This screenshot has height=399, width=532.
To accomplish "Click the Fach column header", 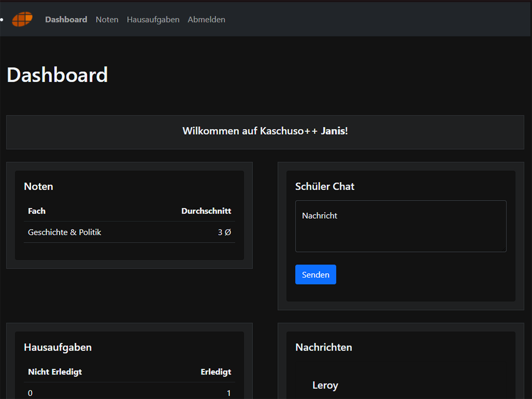I will [37, 211].
